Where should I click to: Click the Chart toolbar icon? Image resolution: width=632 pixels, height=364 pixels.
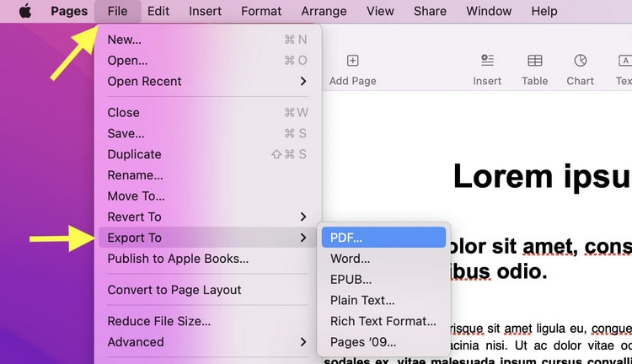click(581, 61)
